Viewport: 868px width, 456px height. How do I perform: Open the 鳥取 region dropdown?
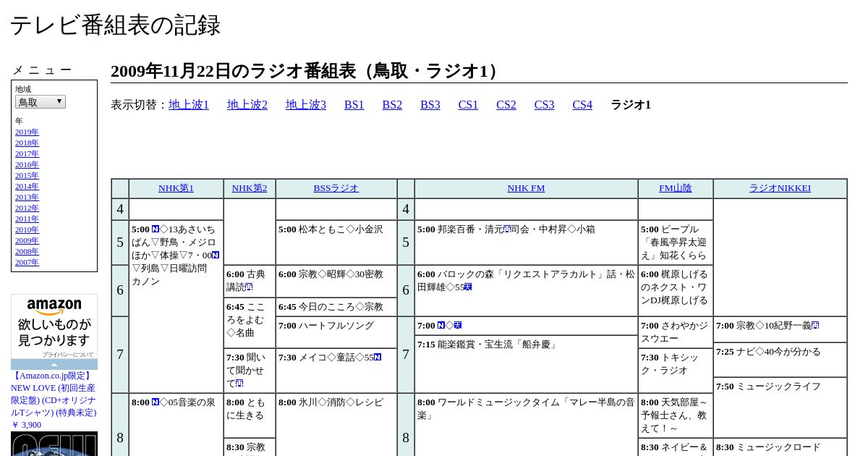(41, 102)
